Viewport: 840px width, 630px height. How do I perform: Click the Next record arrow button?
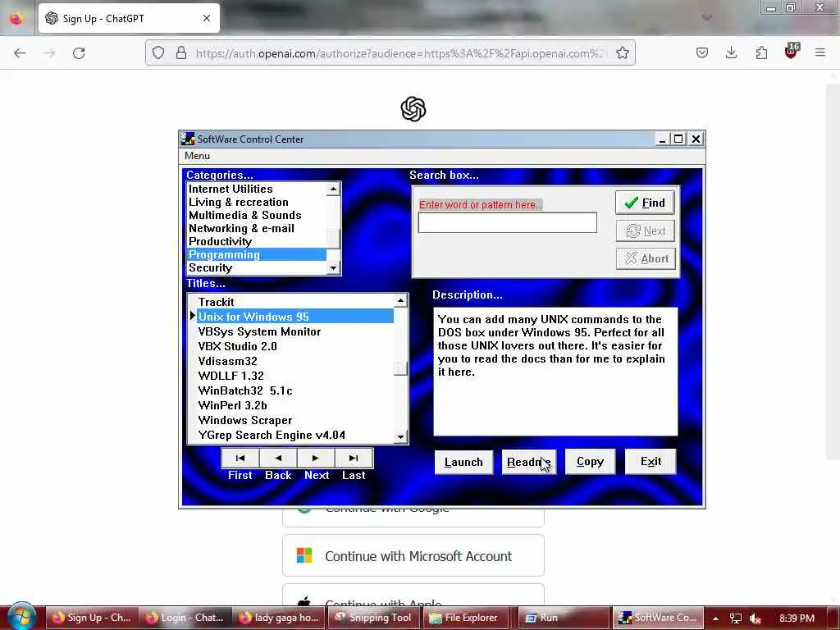point(316,458)
